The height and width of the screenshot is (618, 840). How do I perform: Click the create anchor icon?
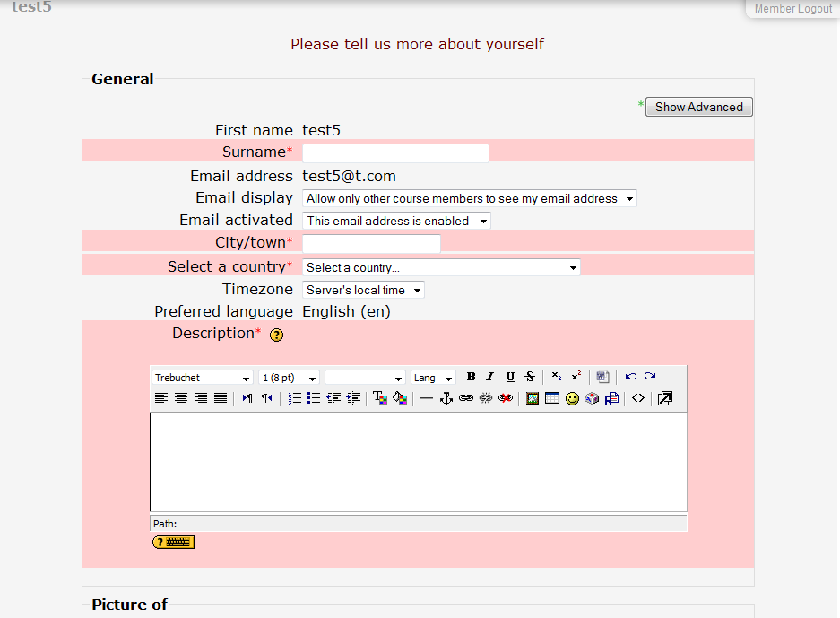pyautogui.click(x=446, y=398)
